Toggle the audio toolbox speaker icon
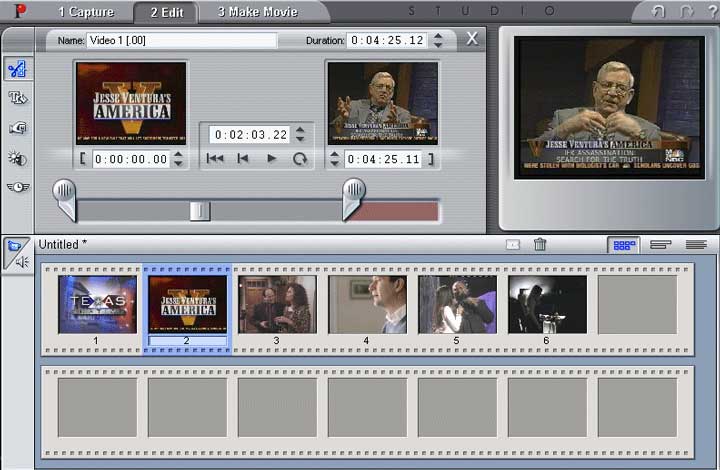This screenshot has width=720, height=470. coord(22,262)
